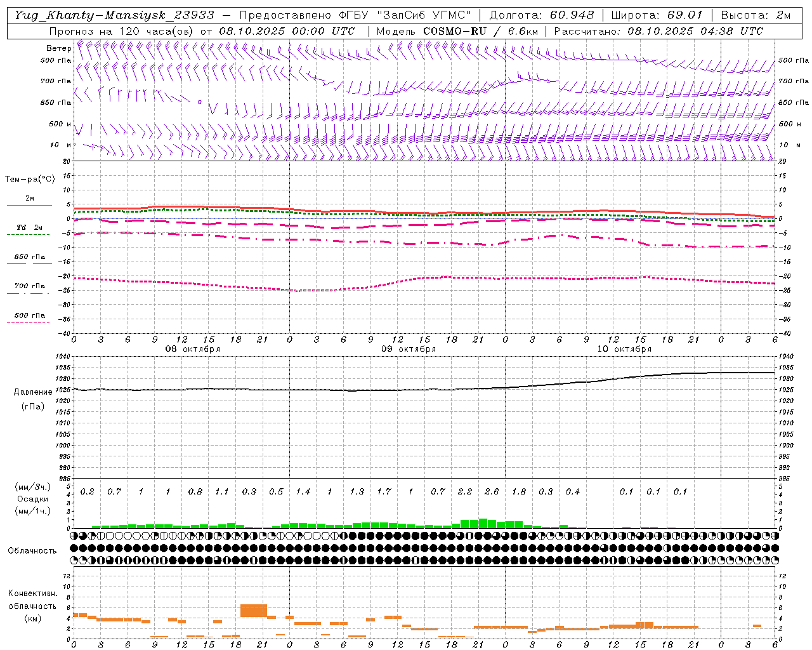Click the '(км)' convective cloud unit label

point(33,618)
